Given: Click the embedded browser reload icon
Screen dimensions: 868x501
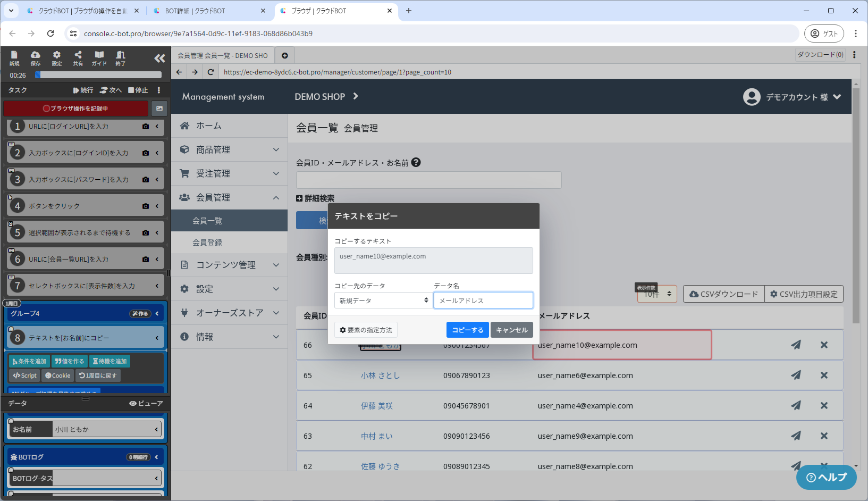Looking at the screenshot, I should coord(211,72).
